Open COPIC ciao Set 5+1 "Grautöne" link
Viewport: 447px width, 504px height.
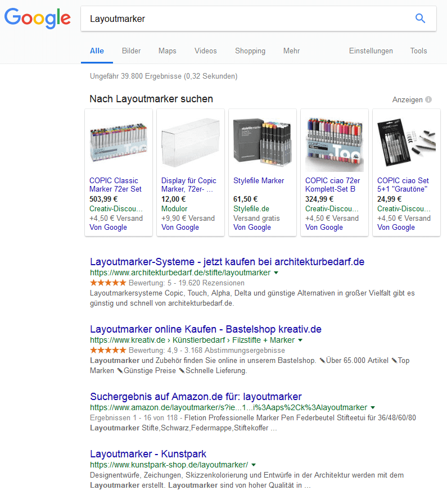coord(403,185)
